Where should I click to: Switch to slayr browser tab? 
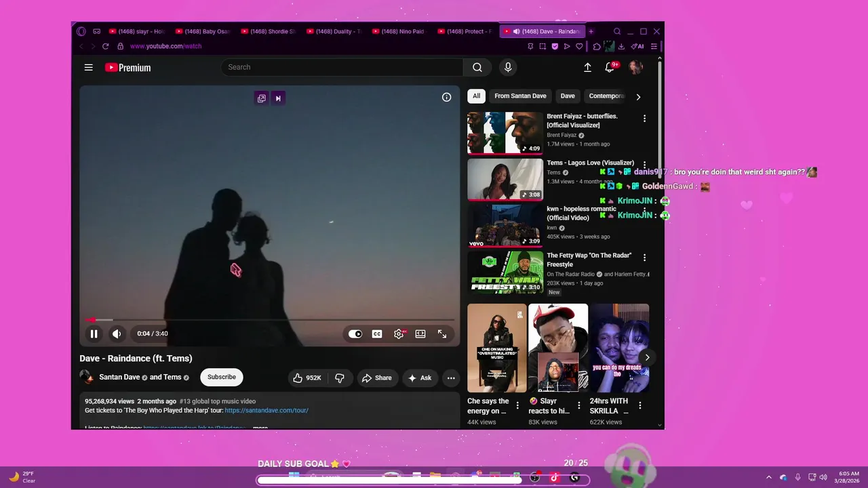(x=136, y=31)
